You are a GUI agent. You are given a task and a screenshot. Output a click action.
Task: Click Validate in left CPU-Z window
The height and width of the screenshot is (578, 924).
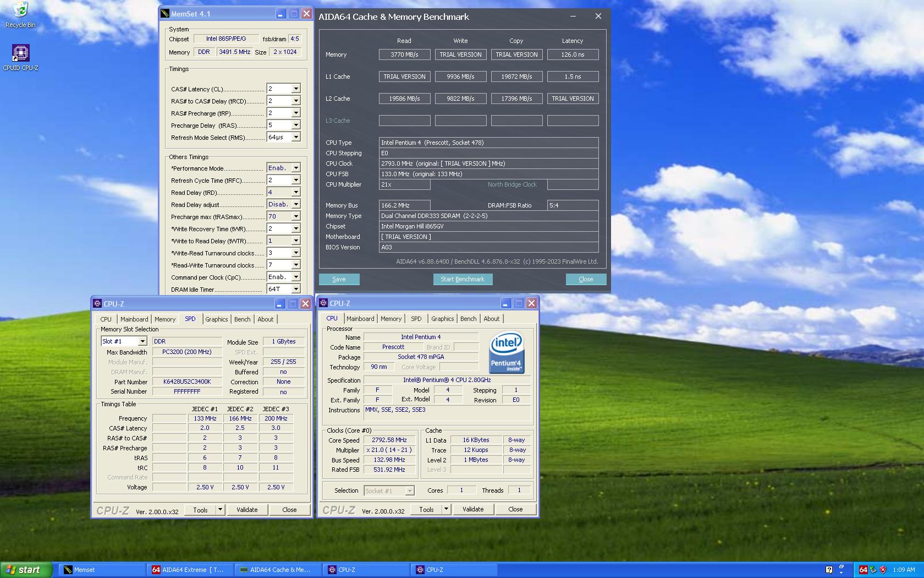[247, 510]
